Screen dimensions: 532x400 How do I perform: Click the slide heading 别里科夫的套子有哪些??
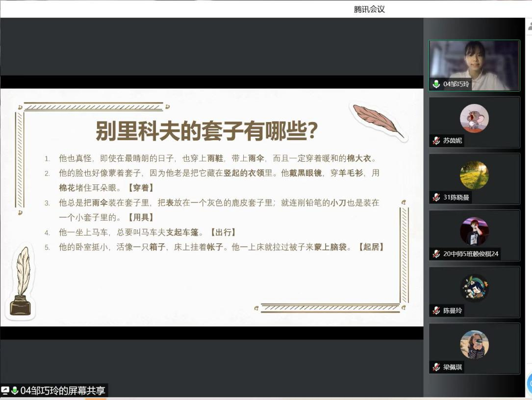[x=206, y=131]
